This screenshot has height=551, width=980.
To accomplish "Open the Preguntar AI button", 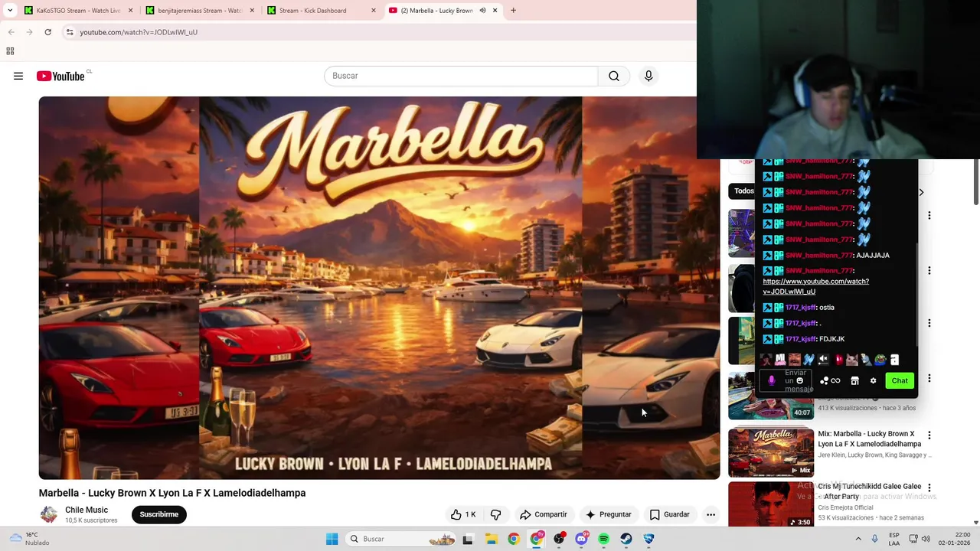I will click(609, 514).
